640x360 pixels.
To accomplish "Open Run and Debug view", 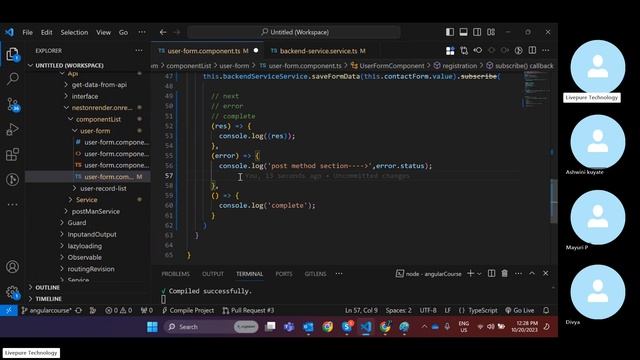I will 13,129.
